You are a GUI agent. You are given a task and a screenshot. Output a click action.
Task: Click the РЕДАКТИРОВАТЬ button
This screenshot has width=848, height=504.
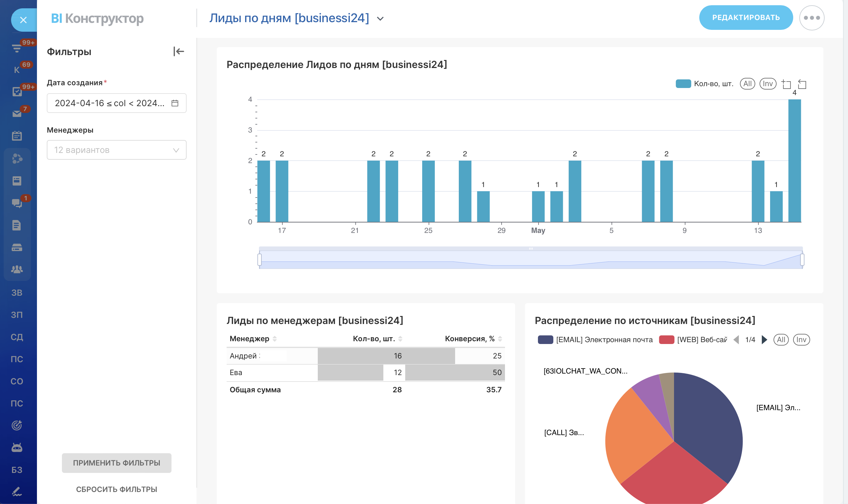746,18
